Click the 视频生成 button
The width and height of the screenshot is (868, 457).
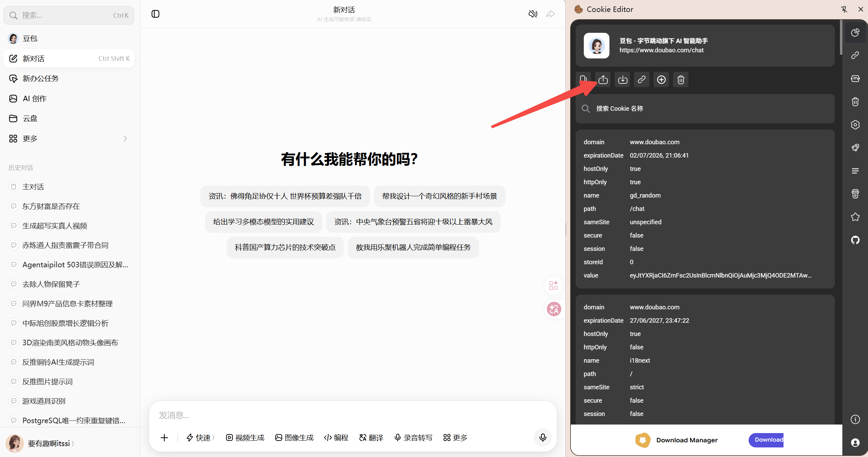pos(245,438)
